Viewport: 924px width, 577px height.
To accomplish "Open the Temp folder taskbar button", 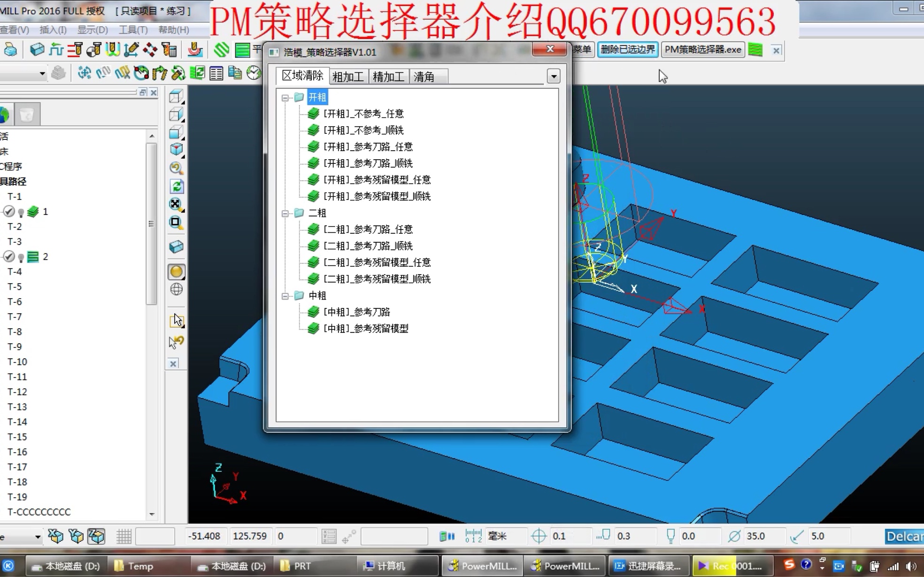I will tap(149, 566).
